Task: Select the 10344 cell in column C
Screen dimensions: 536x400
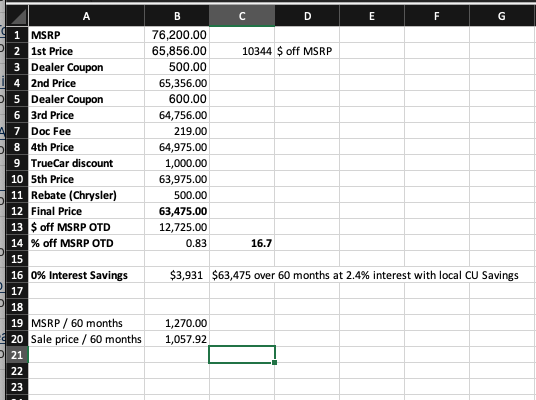Action: coord(242,51)
